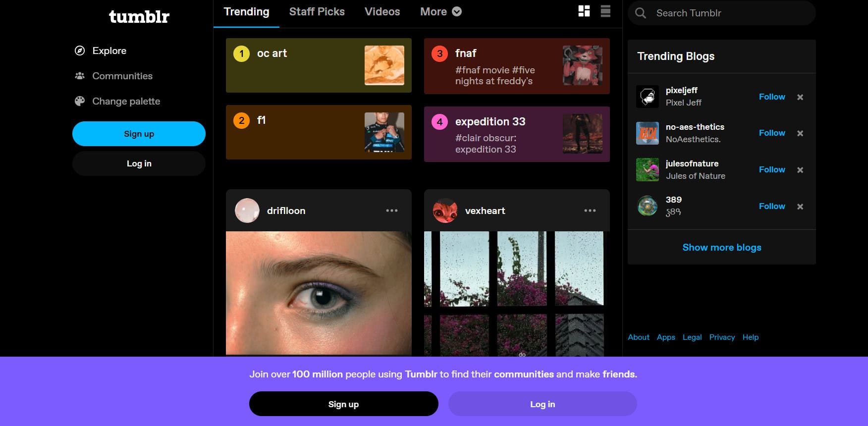This screenshot has width=868, height=426.
Task: Switch to the list view layout
Action: coord(605,11)
